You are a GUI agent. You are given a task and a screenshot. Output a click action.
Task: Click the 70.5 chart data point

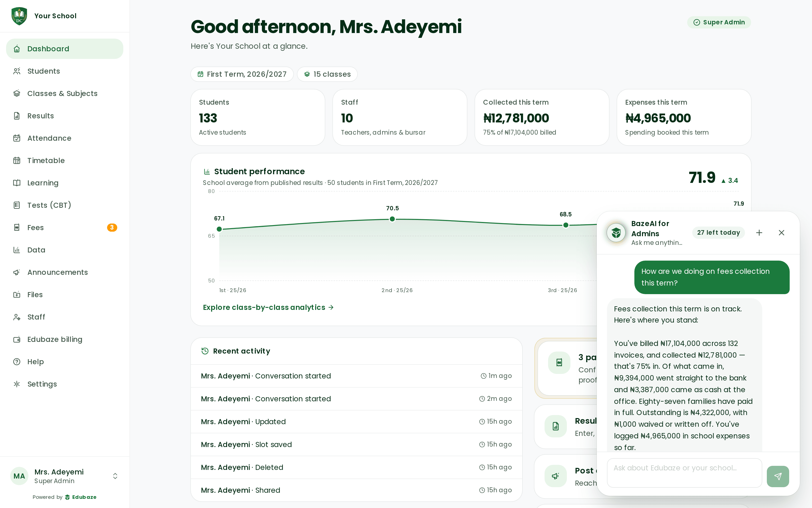(392, 219)
